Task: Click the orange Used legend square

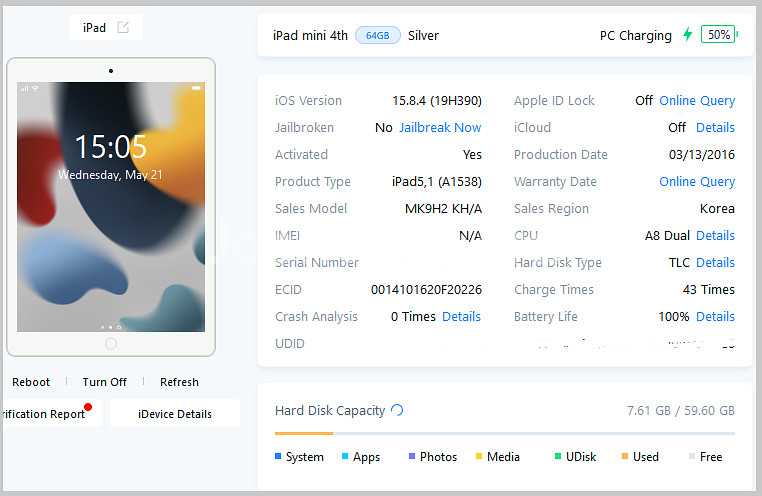Action: point(625,456)
